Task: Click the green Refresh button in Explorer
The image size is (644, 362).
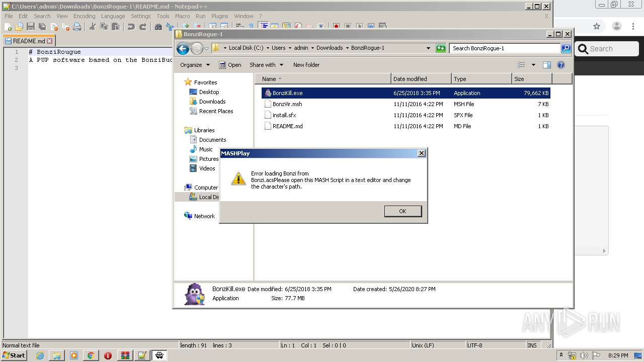Action: pos(441,48)
